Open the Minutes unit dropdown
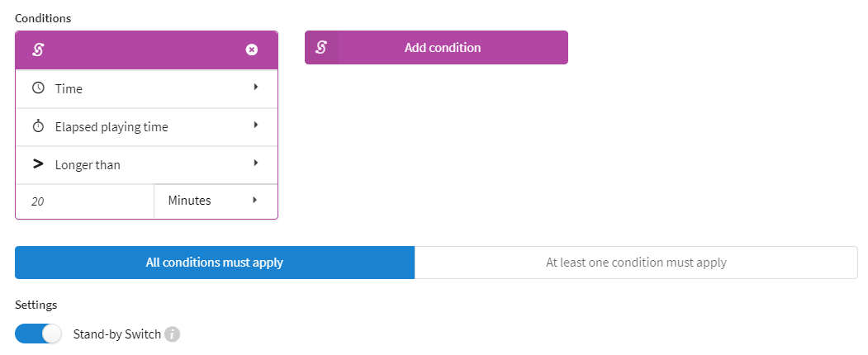Viewport: 868px width, 355px height. pyautogui.click(x=216, y=201)
